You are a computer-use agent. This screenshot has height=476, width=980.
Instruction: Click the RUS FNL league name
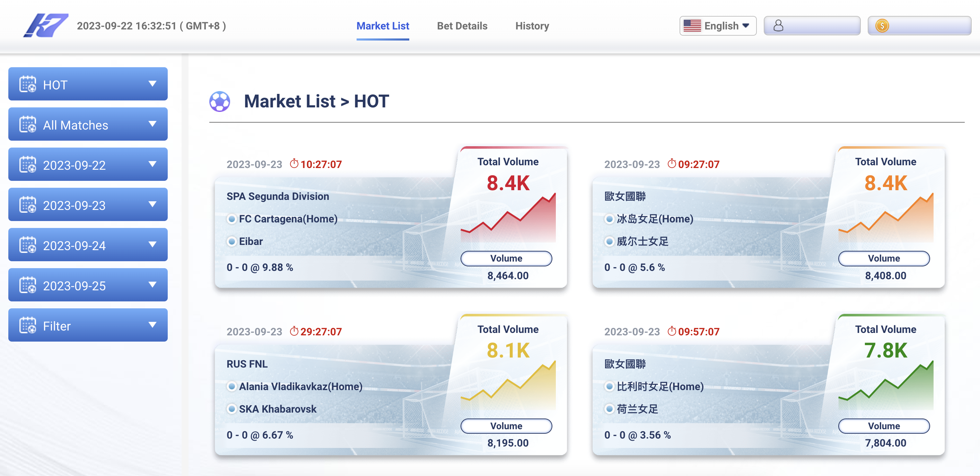point(247,364)
